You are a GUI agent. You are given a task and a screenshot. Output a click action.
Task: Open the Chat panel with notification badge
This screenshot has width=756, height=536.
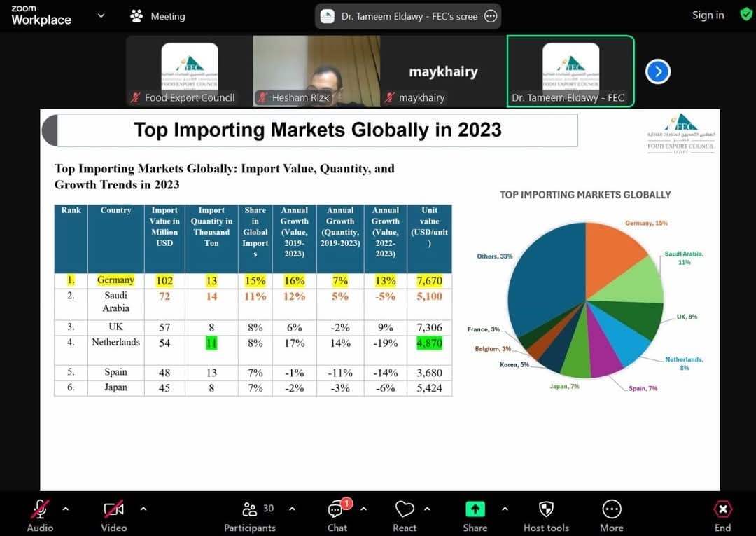pos(337,509)
